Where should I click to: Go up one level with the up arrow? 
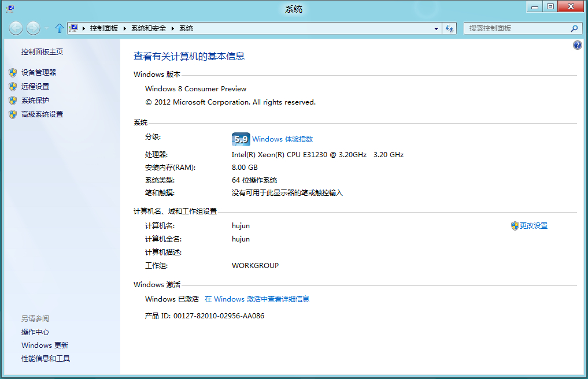(x=59, y=28)
